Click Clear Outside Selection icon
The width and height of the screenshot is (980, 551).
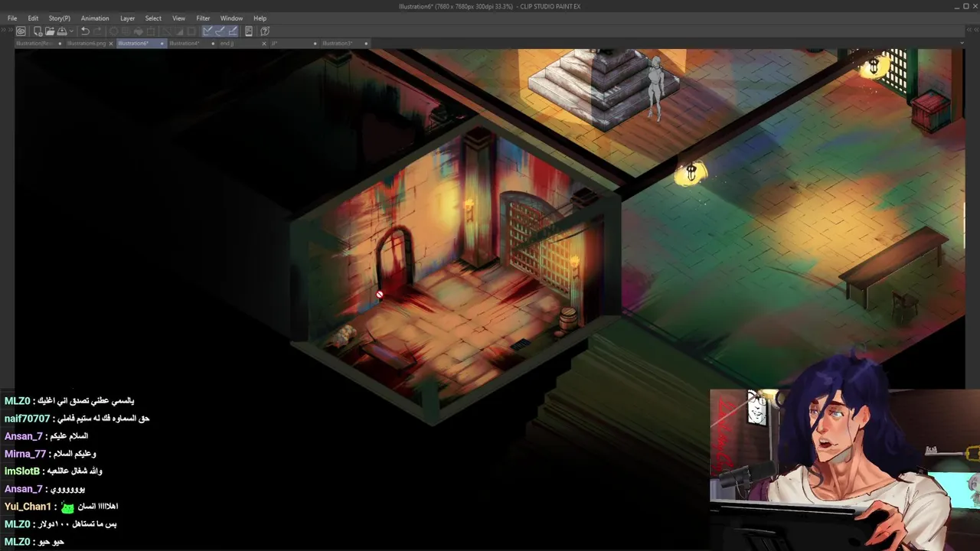pyautogui.click(x=126, y=31)
